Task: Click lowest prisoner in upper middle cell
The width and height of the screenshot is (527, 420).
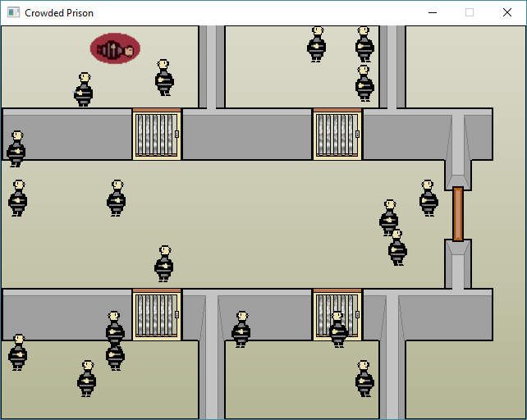Action: tap(364, 84)
